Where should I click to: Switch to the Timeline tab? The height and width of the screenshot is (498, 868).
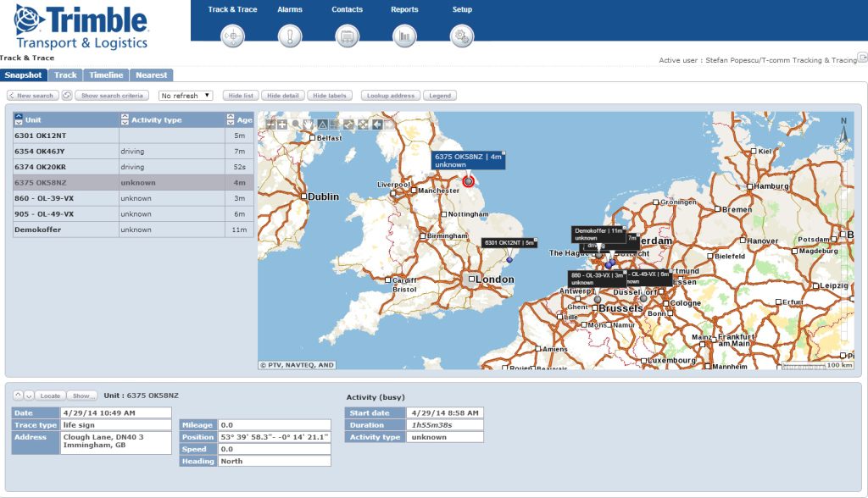pos(106,75)
